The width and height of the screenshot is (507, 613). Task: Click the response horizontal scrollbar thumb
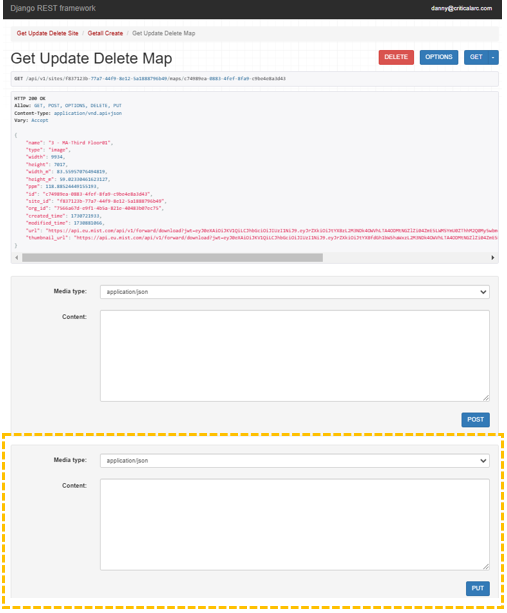tap(172, 257)
